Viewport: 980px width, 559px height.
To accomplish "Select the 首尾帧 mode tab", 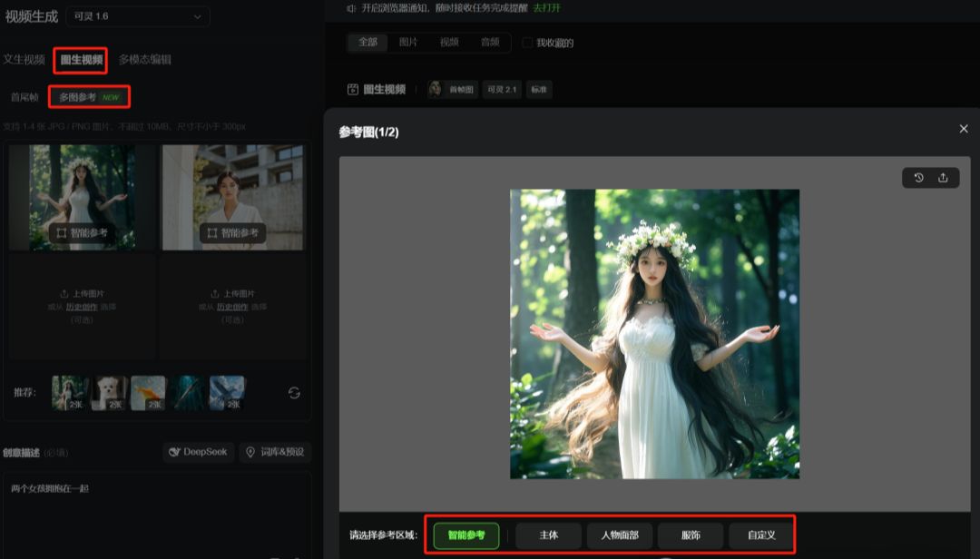I will tap(24, 97).
